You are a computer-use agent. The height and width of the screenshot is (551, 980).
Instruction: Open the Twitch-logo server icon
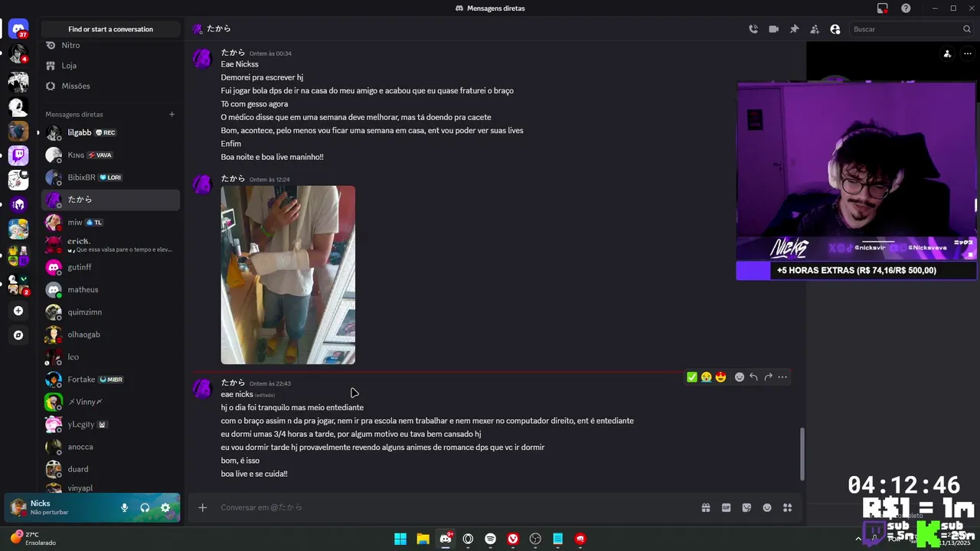tap(18, 155)
